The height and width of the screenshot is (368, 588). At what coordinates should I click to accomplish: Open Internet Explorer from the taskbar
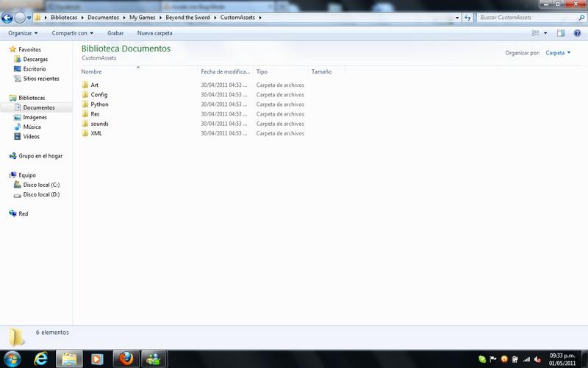(41, 358)
